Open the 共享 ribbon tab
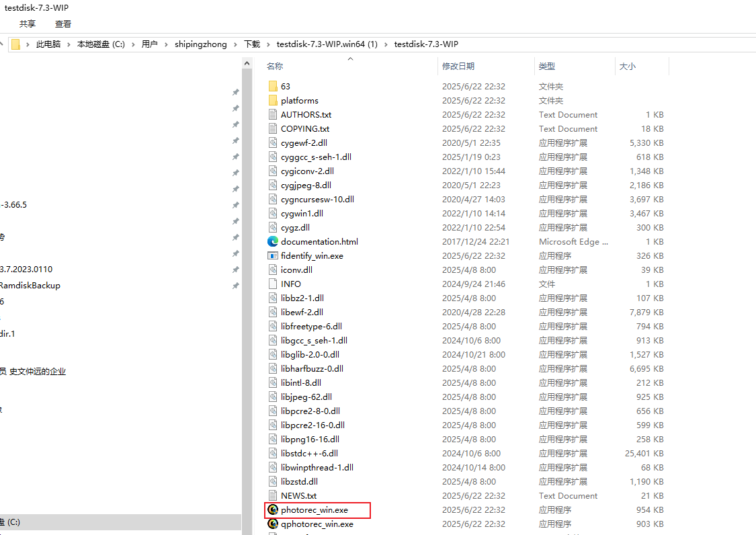 [28, 24]
